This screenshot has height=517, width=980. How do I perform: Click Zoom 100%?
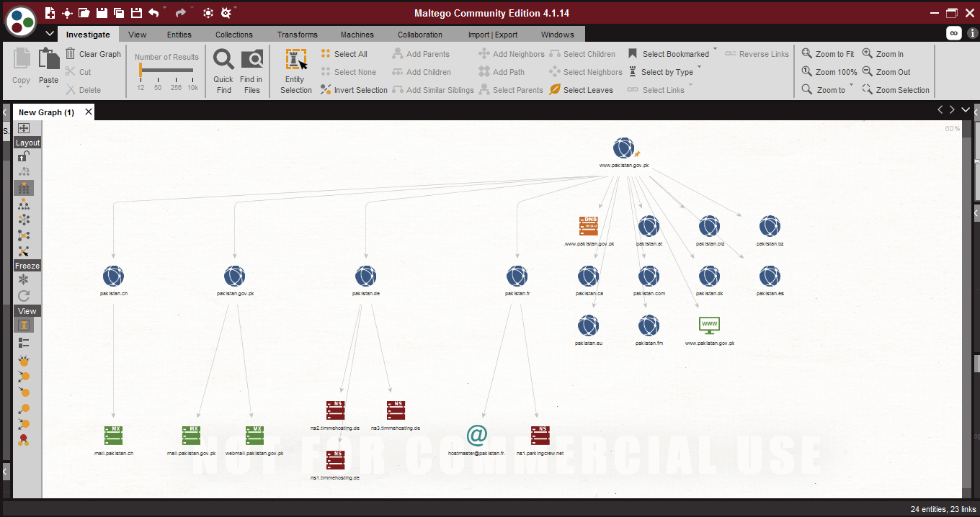pyautogui.click(x=829, y=72)
